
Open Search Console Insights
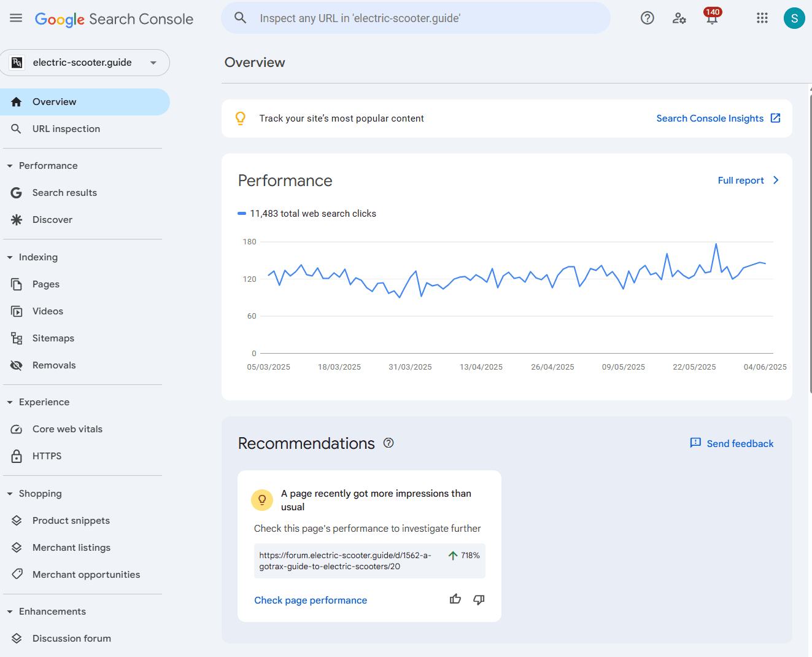(x=717, y=119)
